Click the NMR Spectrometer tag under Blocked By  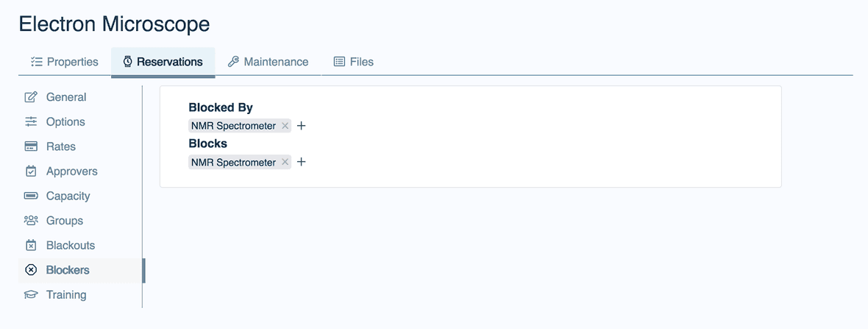coord(233,126)
